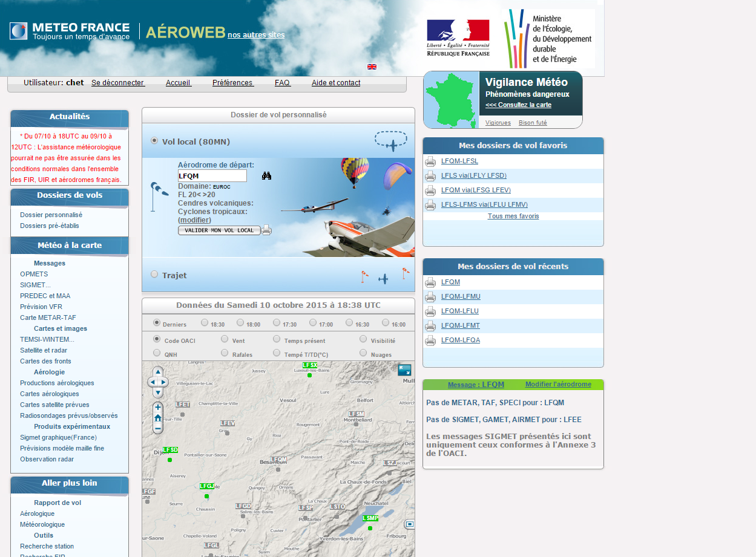The height and width of the screenshot is (557, 756).
Task: Select the Visibilité radio
Action: 363,339
